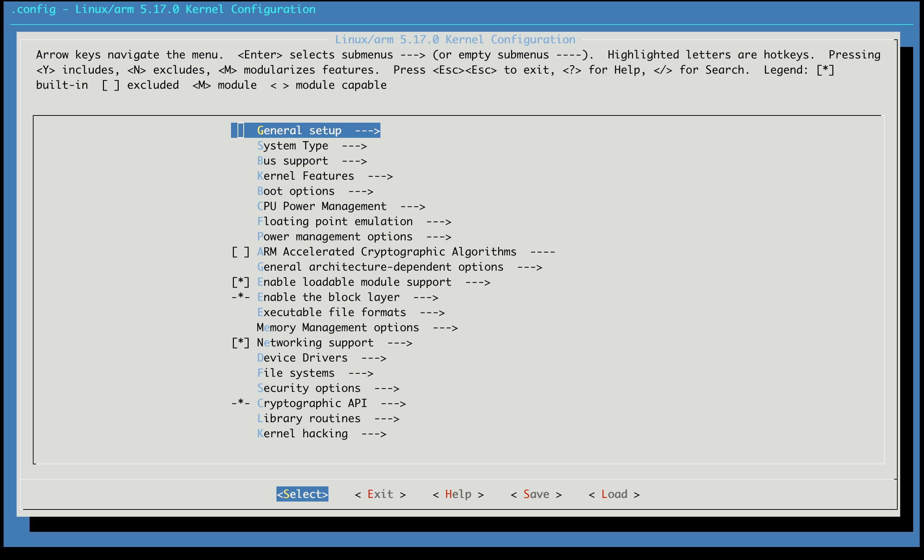
Task: Expand arrow after General architecture-dependent options
Action: pos(529,267)
